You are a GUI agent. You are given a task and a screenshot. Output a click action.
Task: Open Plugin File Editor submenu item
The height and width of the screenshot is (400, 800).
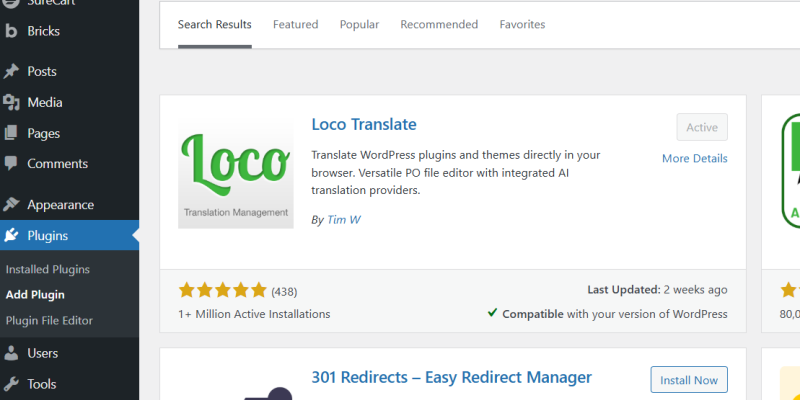click(49, 321)
